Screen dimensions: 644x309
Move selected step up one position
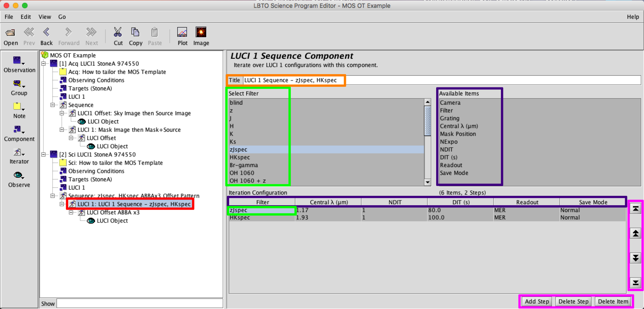(636, 233)
